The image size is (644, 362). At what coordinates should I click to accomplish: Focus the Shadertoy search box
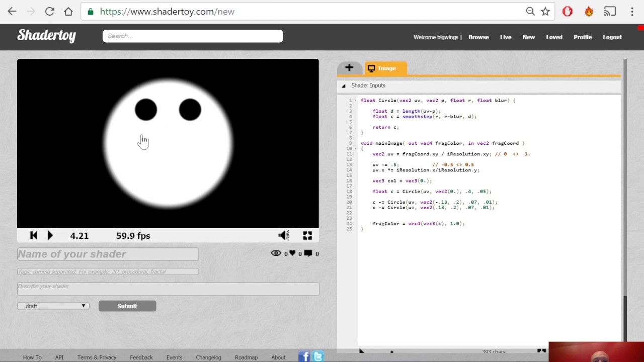193,36
